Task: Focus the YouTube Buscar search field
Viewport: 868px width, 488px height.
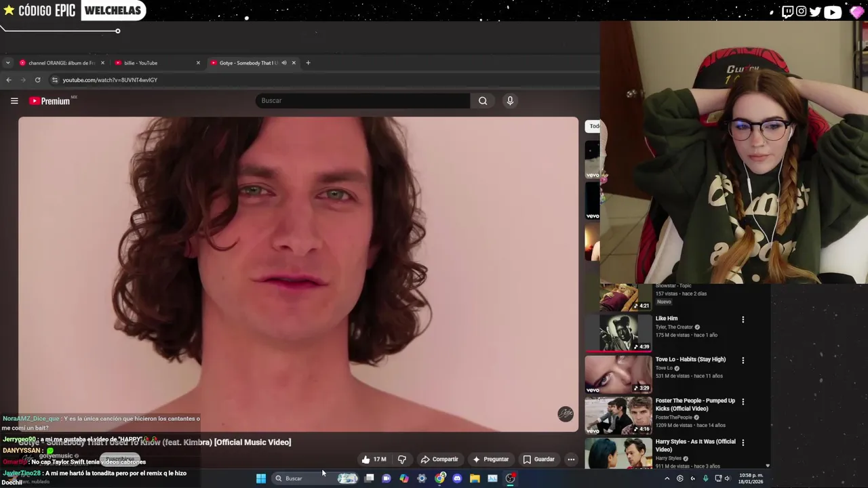Action: tap(363, 101)
